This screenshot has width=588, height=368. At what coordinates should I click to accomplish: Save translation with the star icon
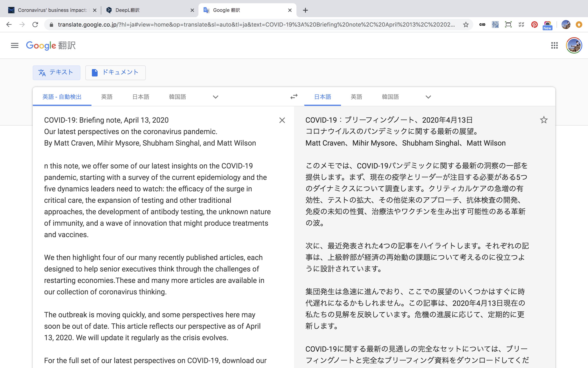[x=543, y=120]
